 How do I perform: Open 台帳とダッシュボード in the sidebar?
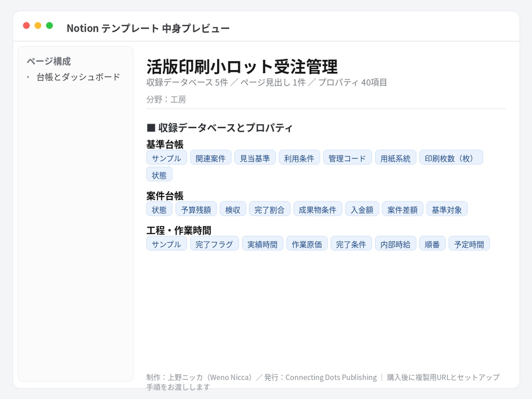[78, 77]
